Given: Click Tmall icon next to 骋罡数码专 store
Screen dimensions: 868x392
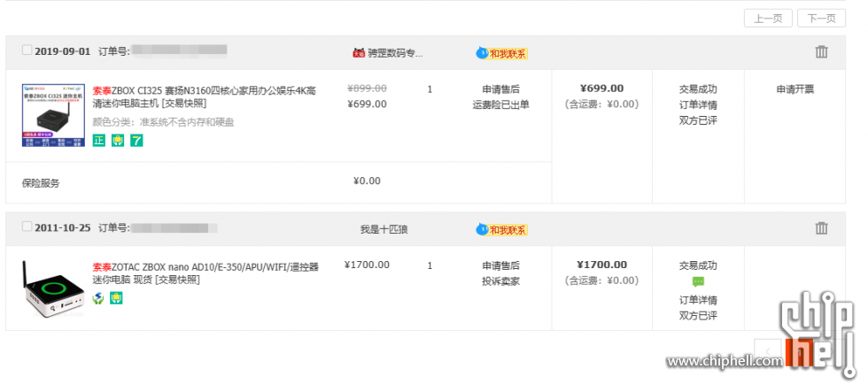Looking at the screenshot, I should point(359,53).
